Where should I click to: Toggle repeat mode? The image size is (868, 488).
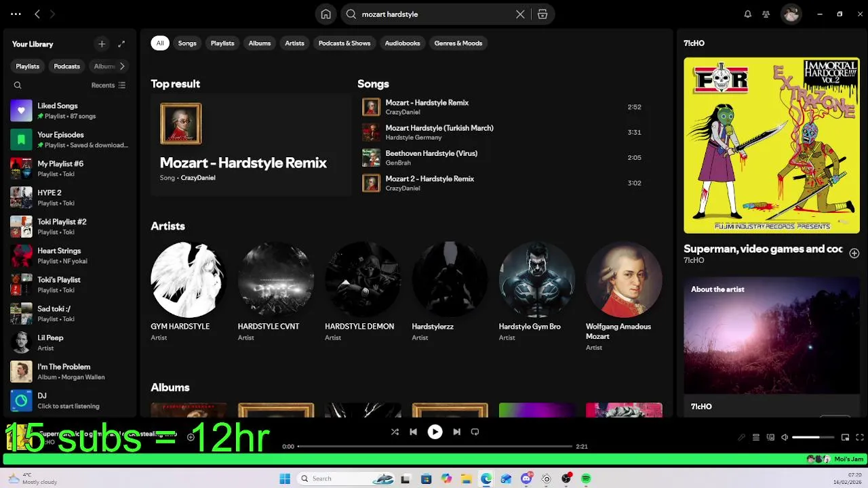(475, 432)
